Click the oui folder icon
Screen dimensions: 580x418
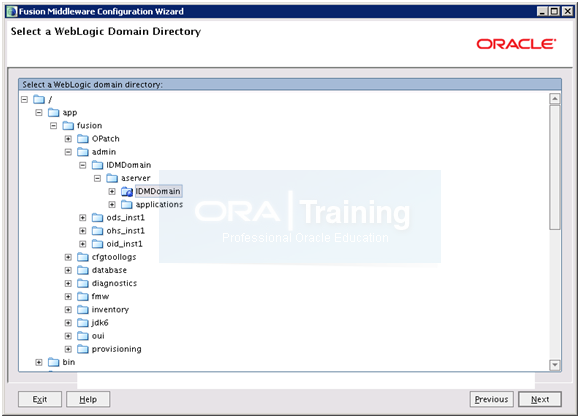point(83,336)
